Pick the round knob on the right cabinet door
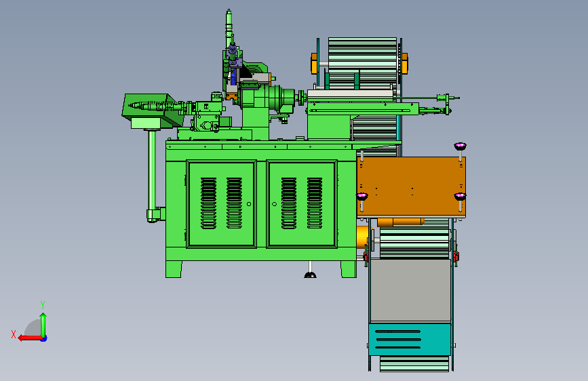This screenshot has height=381, width=588. point(274,204)
